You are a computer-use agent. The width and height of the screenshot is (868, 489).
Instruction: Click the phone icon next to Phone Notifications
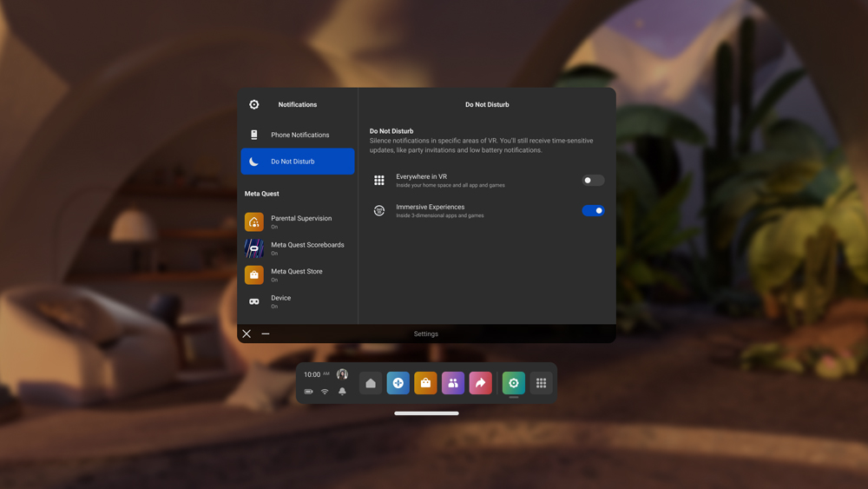tap(254, 135)
